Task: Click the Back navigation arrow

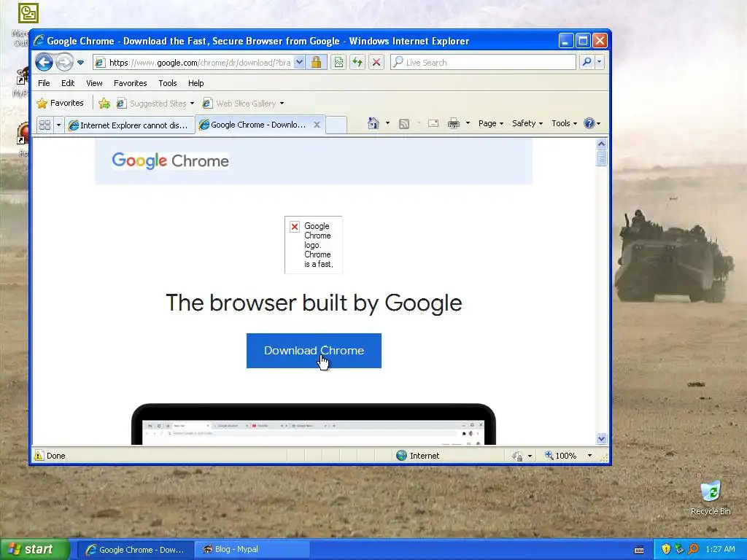Action: pos(44,62)
